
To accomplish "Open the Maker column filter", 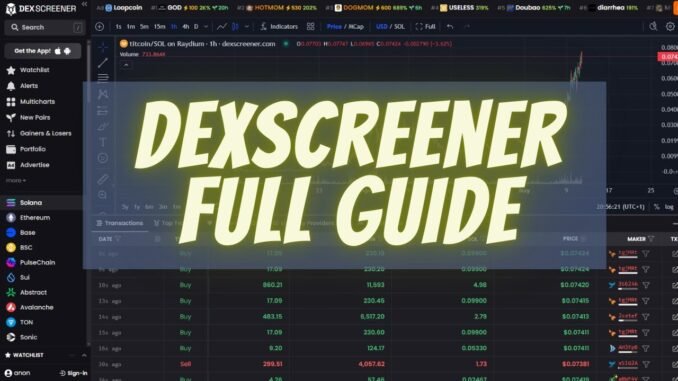I will tap(651, 239).
